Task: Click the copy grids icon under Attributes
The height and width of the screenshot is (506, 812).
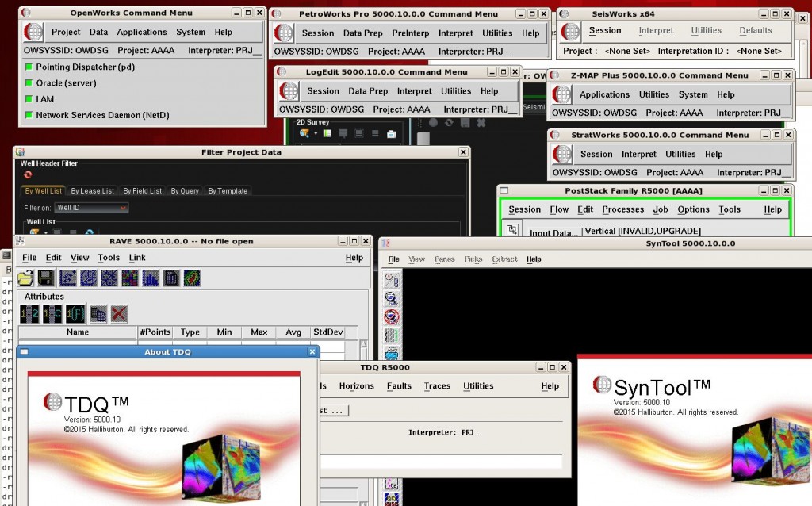Action: (x=98, y=314)
